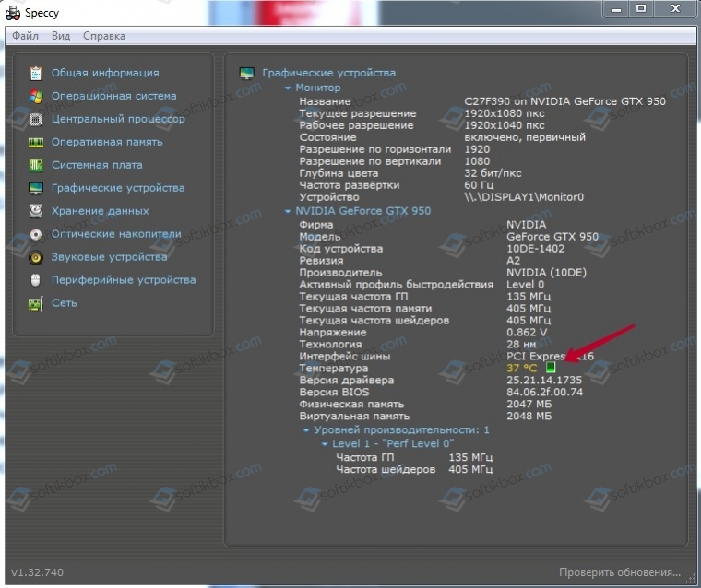Show Звуковые устройства section

110,257
